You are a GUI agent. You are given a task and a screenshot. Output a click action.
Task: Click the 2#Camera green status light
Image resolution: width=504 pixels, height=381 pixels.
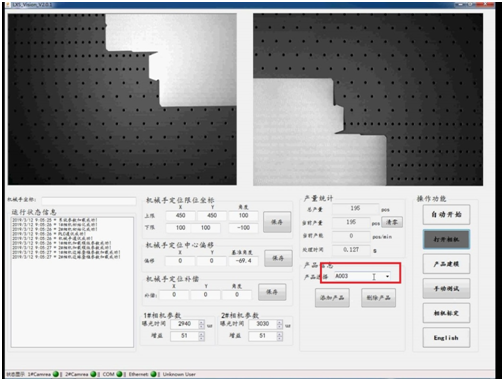[x=93, y=374]
